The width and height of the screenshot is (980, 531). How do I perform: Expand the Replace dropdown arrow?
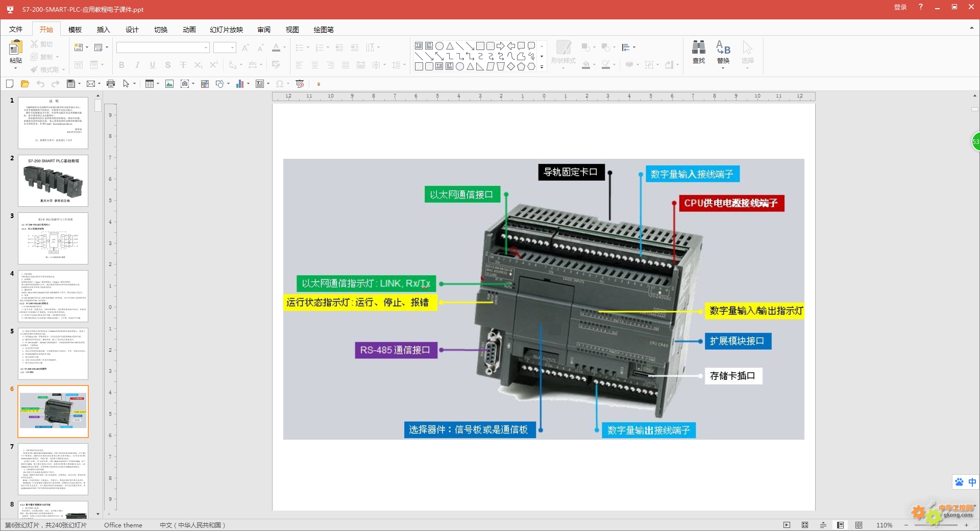(723, 68)
